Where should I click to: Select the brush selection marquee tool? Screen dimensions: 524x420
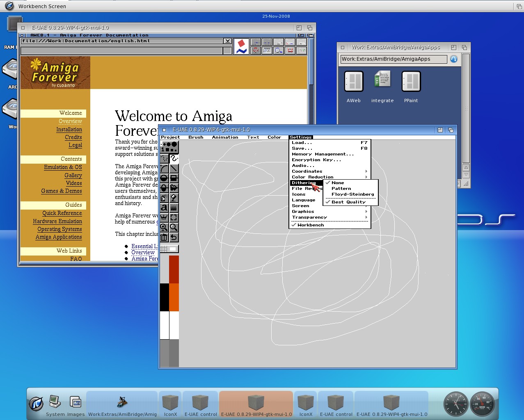pyautogui.click(x=174, y=217)
